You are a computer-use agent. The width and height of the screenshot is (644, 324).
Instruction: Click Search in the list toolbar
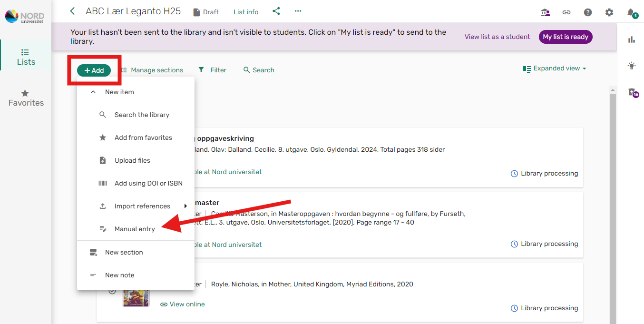pyautogui.click(x=259, y=70)
